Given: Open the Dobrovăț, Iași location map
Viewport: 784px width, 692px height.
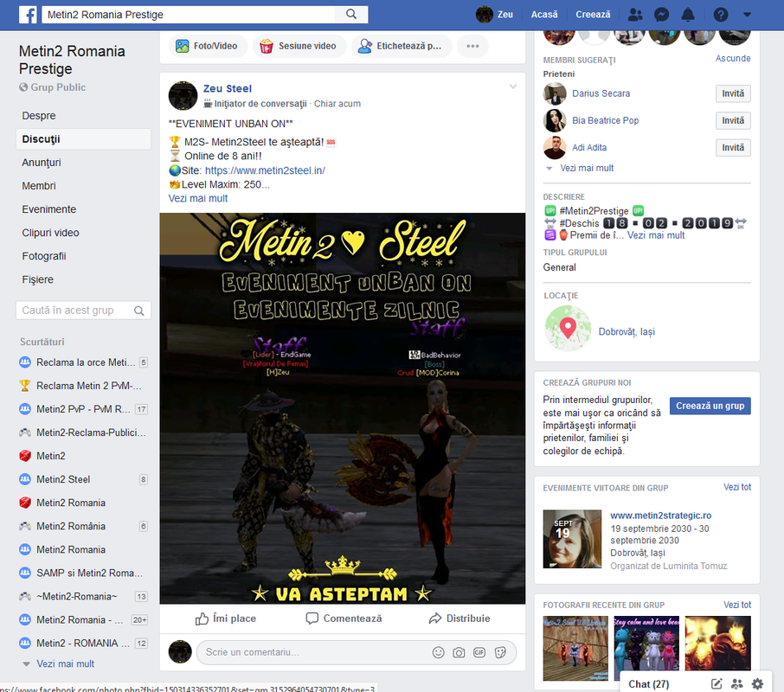Looking at the screenshot, I should (x=568, y=328).
